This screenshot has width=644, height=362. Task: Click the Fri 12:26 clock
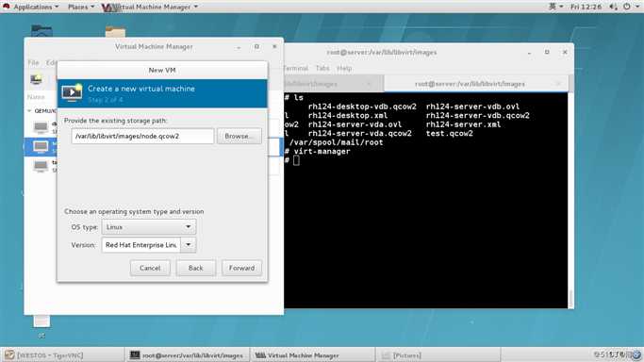[586, 7]
